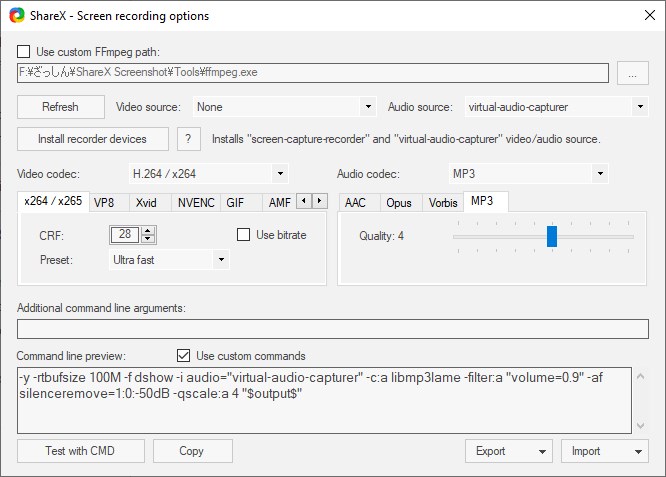Open the Video source dropdown

(x=284, y=107)
